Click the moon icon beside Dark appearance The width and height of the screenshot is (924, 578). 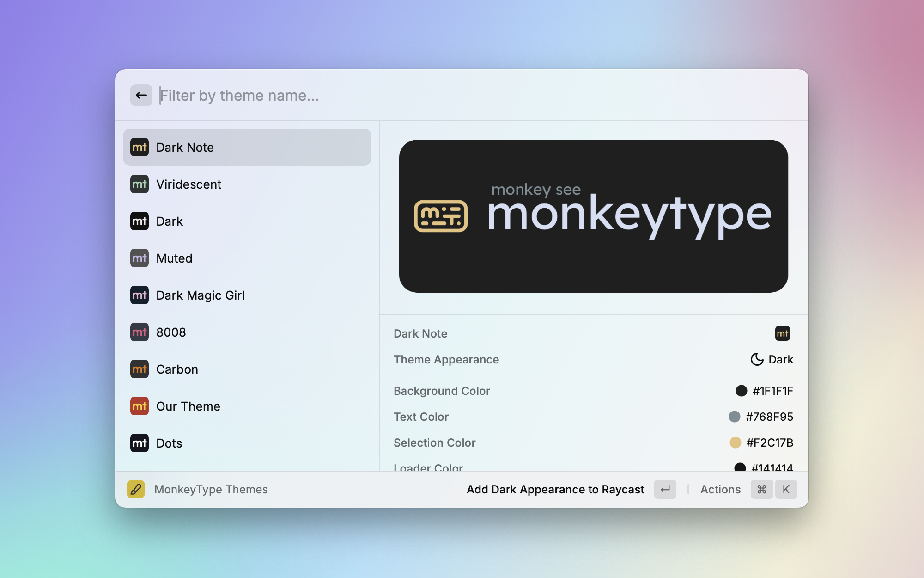click(x=757, y=359)
